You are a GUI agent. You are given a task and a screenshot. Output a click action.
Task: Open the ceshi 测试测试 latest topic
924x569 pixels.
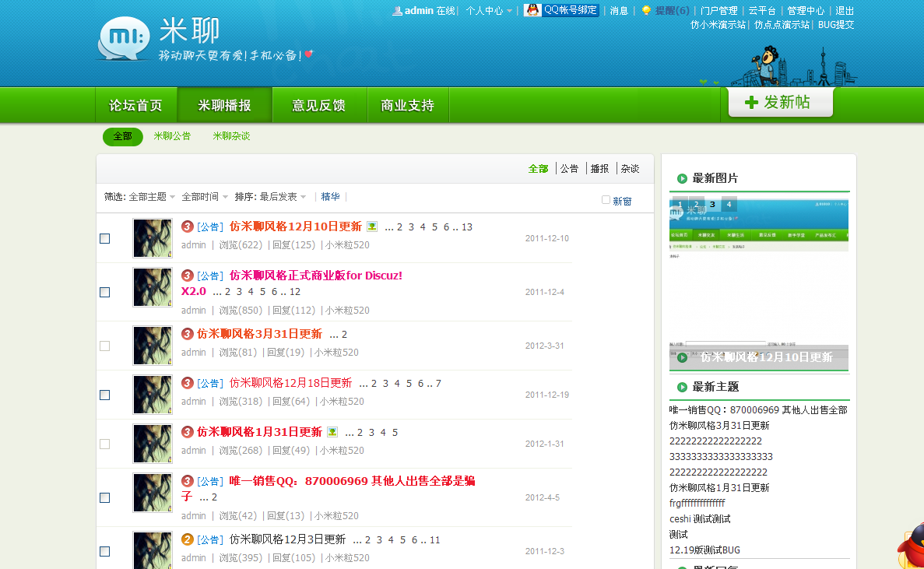click(700, 519)
